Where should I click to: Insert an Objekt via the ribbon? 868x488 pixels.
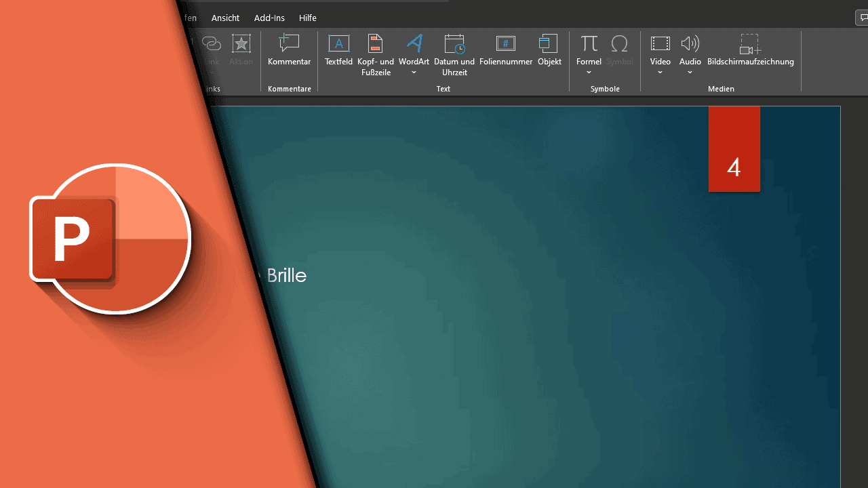549,50
